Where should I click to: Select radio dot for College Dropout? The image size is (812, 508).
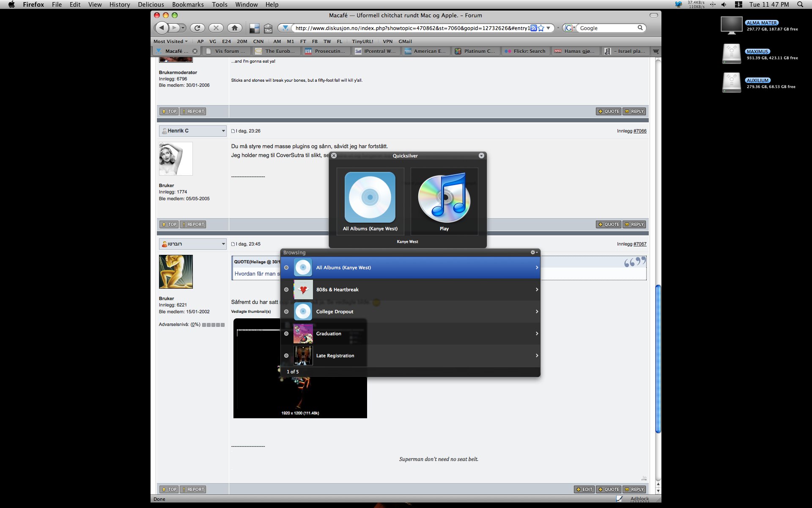[286, 312]
